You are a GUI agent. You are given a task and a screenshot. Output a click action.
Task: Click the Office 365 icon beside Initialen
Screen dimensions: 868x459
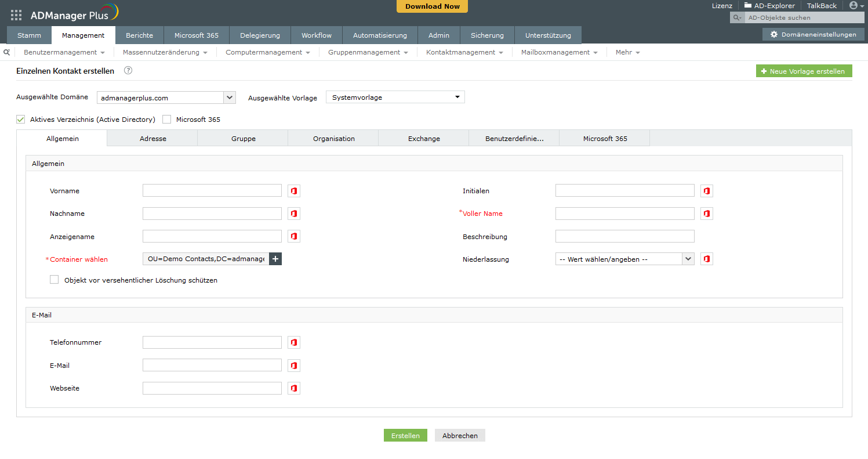click(707, 191)
